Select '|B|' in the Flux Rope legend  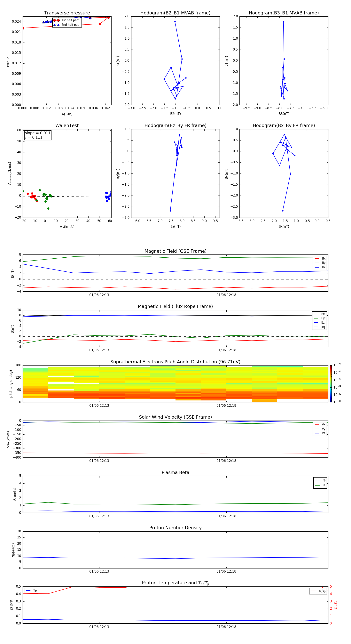coord(320,327)
